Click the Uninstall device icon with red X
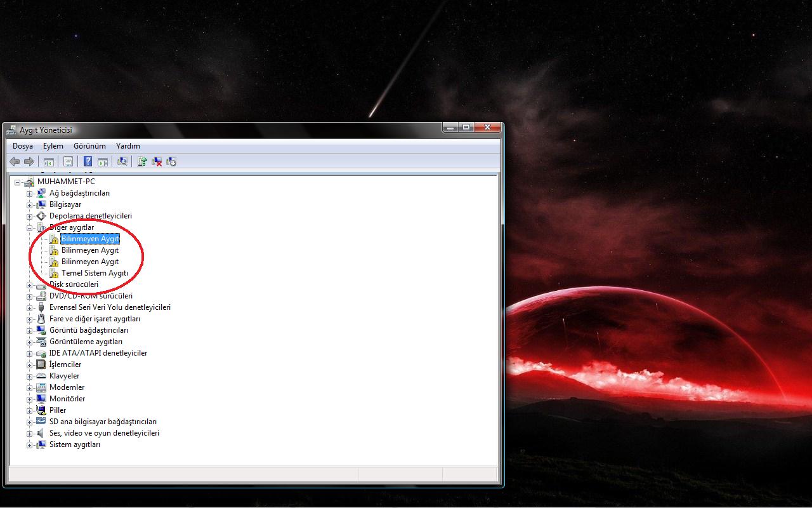Screen dimensions: 812x508 (x=157, y=162)
